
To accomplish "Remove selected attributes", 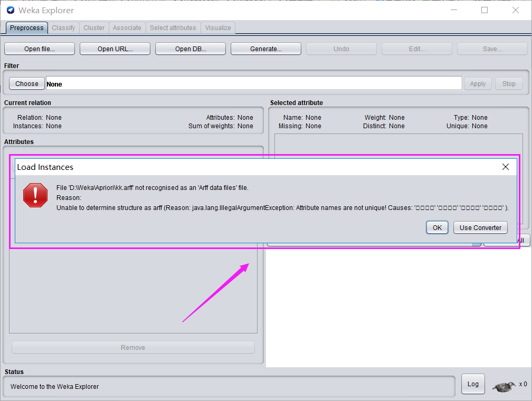I will point(132,347).
